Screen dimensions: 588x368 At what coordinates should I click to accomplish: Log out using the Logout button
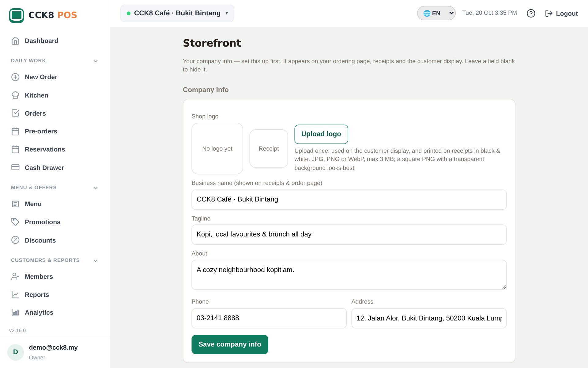(x=561, y=13)
